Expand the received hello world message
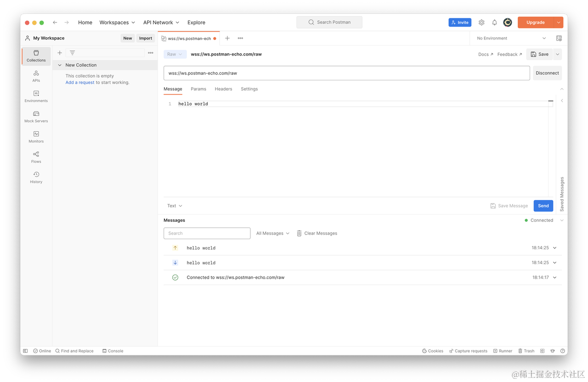The width and height of the screenshot is (588, 382). [x=555, y=263]
